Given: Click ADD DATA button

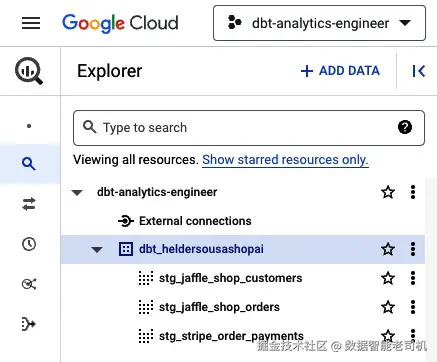Looking at the screenshot, I should tap(340, 71).
